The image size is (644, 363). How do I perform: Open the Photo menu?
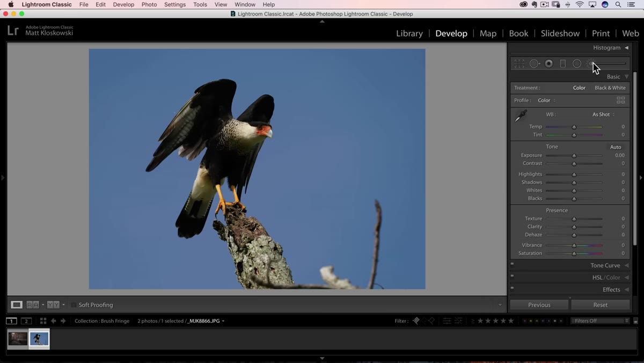pyautogui.click(x=149, y=4)
